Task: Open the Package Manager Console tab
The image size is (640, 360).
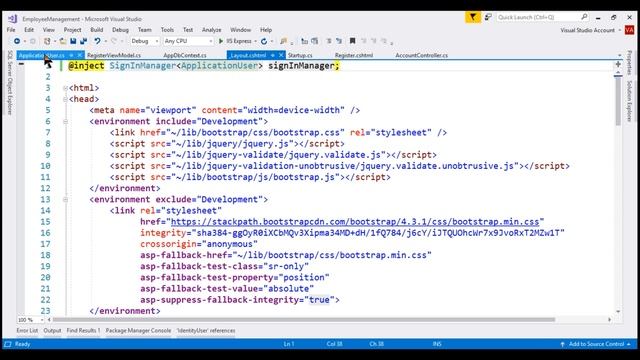Action: [x=138, y=331]
